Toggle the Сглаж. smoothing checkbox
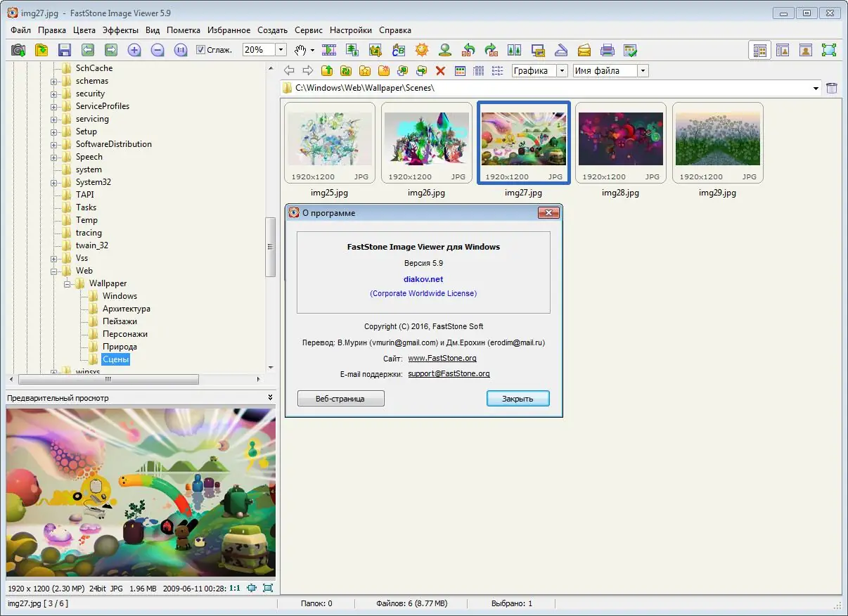848x616 pixels. point(202,49)
